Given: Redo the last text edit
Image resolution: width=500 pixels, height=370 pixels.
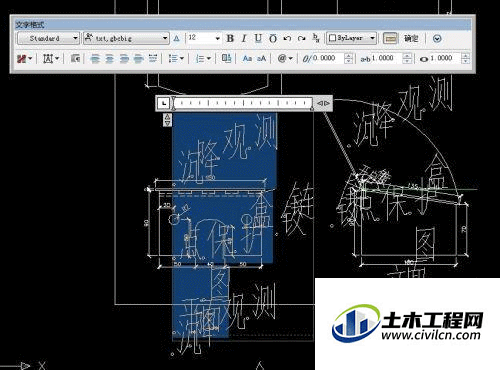Looking at the screenshot, I should pyautogui.click(x=301, y=38).
